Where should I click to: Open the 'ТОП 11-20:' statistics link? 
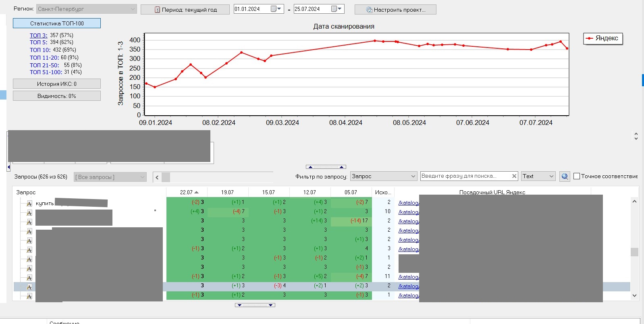point(44,58)
